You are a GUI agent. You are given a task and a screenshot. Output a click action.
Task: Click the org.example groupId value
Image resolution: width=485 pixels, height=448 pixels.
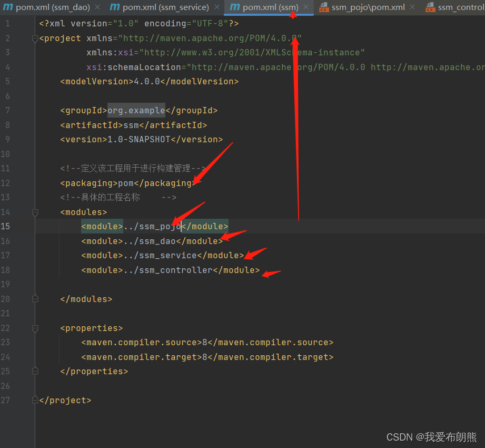click(x=136, y=110)
